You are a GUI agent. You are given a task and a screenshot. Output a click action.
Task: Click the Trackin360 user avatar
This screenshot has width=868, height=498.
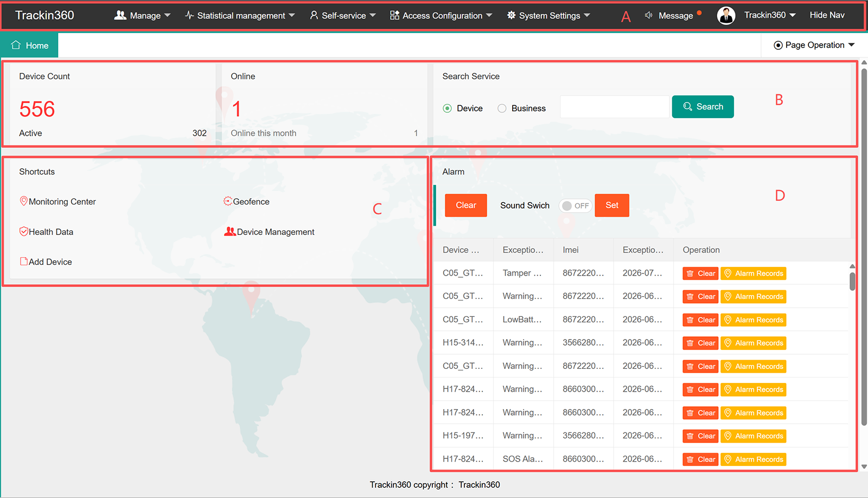(726, 16)
